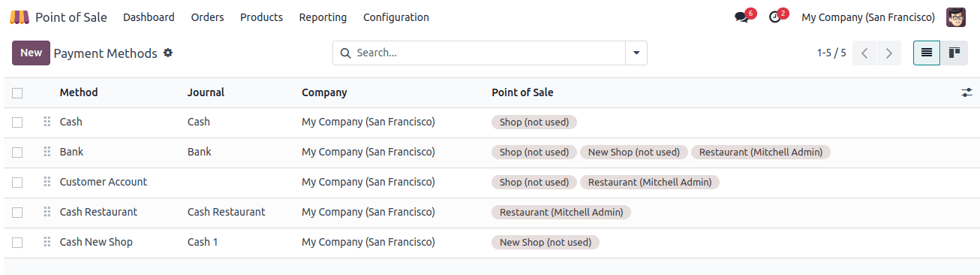Open the Cash Restaurant method record

(x=98, y=212)
